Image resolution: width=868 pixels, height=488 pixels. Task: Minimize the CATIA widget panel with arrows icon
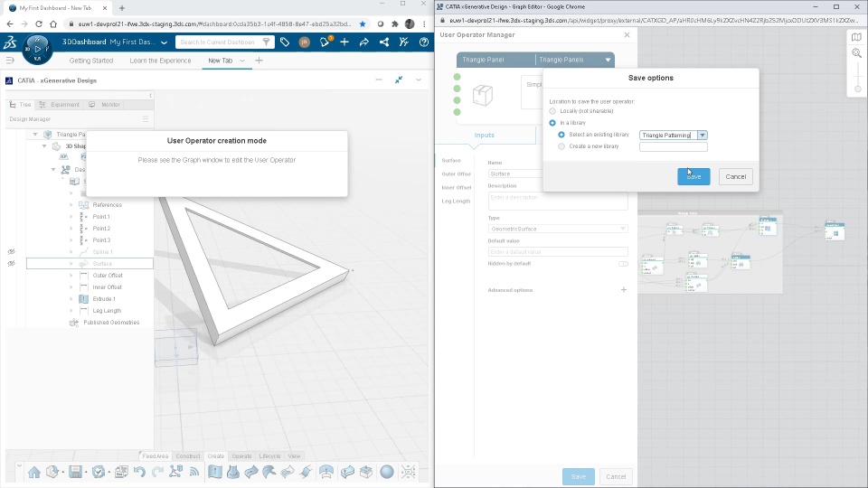tap(399, 80)
